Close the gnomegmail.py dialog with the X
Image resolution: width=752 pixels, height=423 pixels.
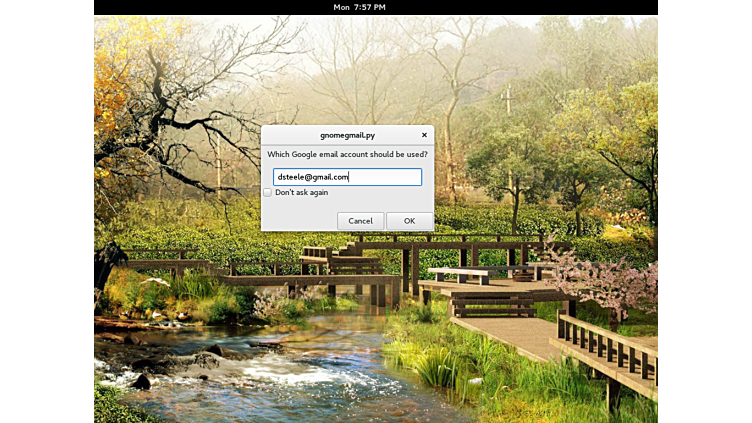click(x=424, y=135)
